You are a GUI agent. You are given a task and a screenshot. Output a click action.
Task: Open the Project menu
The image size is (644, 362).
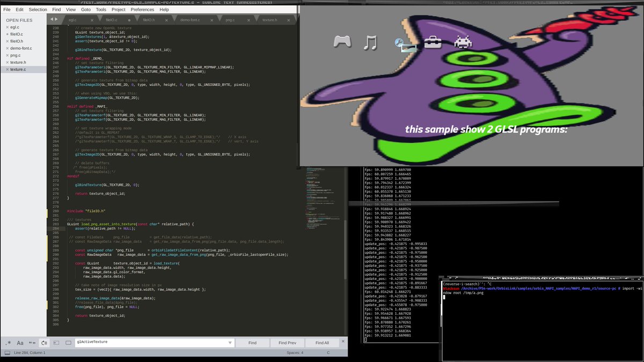tap(119, 10)
